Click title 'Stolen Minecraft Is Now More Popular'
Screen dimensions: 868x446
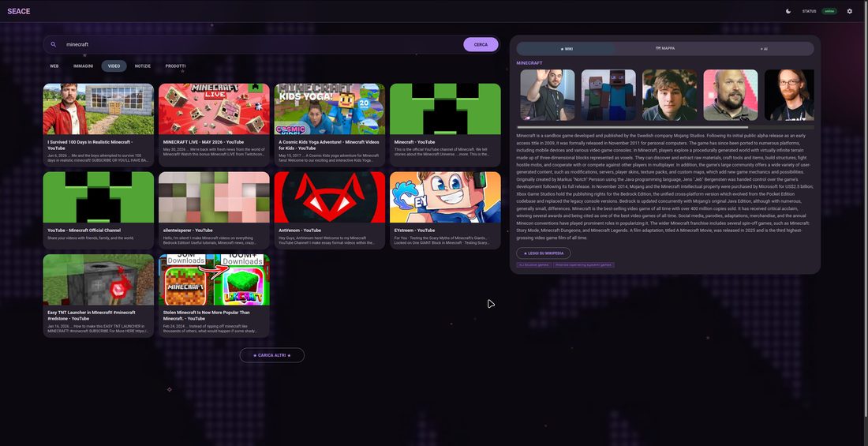click(x=207, y=316)
